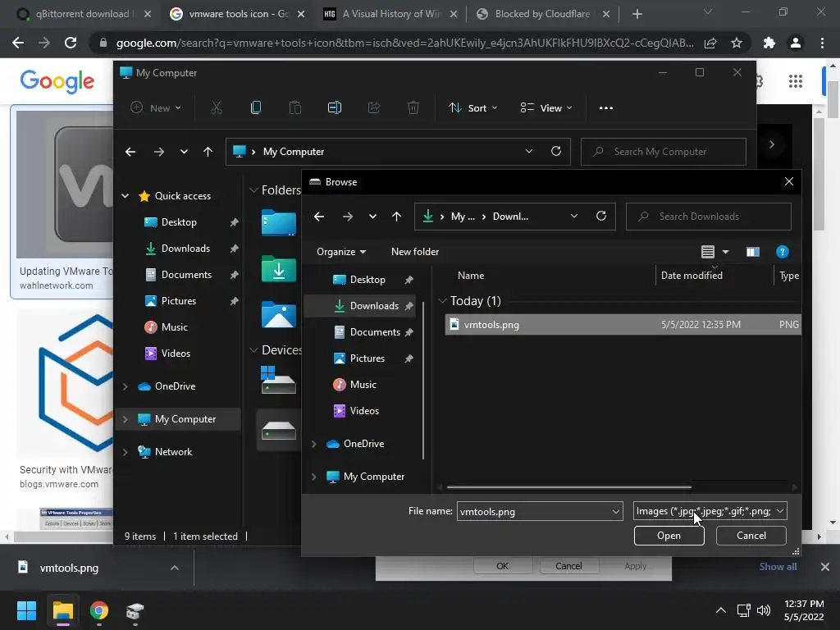Open the Chrome profile icon
Viewport: 840px width, 630px height.
(x=796, y=43)
